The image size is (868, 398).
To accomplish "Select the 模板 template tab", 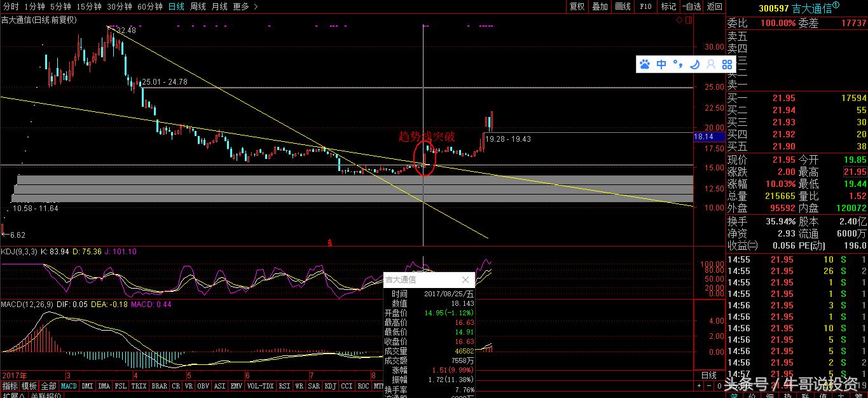I will (29, 386).
